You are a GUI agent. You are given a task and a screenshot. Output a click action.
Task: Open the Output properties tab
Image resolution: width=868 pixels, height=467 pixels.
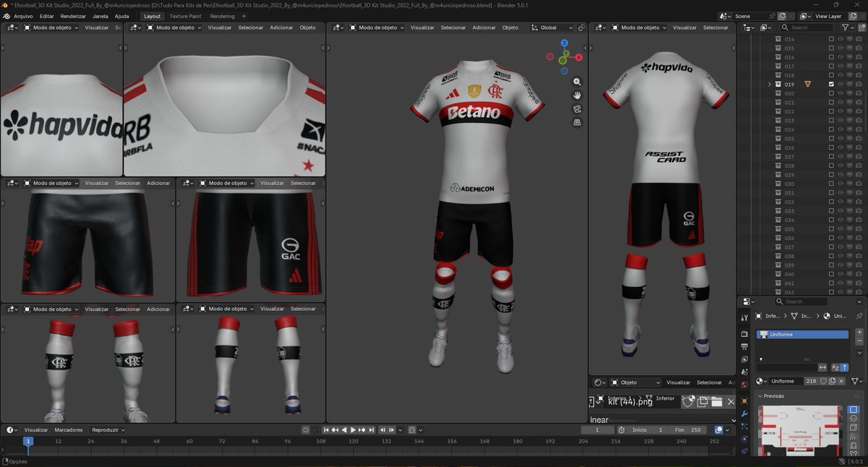click(744, 346)
